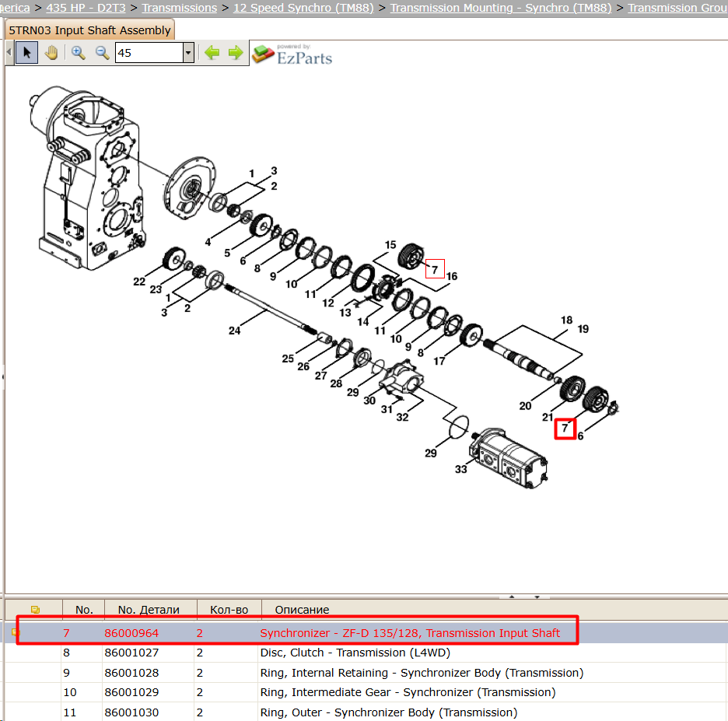Select part number 86001027
This screenshot has height=721, width=728.
(x=131, y=653)
